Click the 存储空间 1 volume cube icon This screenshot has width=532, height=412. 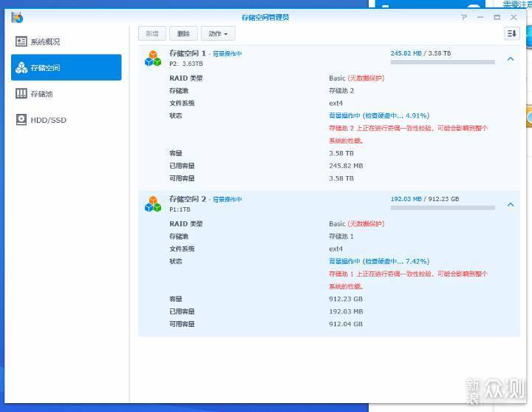click(153, 58)
